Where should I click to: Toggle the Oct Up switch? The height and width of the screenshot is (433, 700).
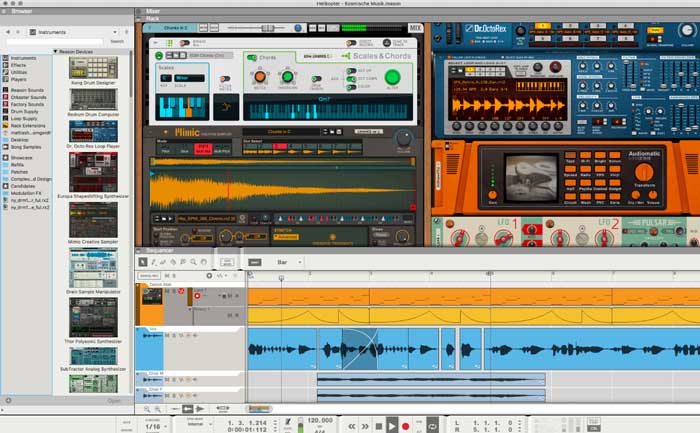[351, 71]
